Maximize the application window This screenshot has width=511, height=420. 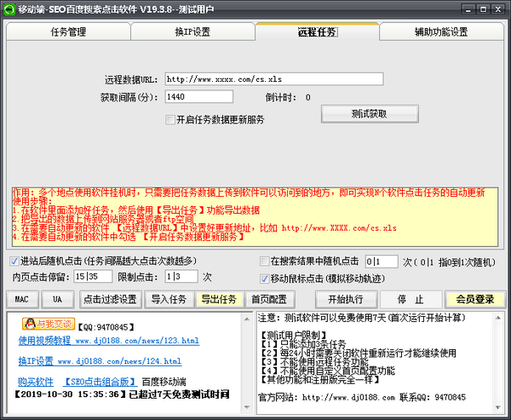point(483,9)
